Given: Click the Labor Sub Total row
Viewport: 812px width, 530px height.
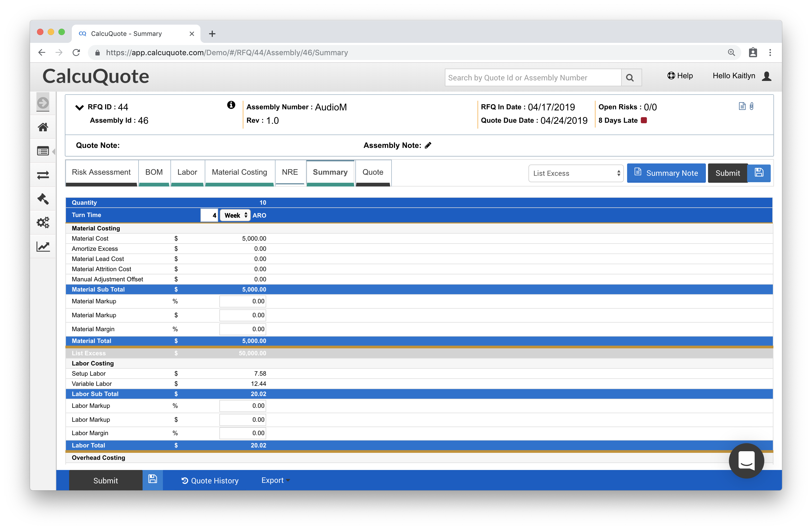Looking at the screenshot, I should tap(419, 394).
